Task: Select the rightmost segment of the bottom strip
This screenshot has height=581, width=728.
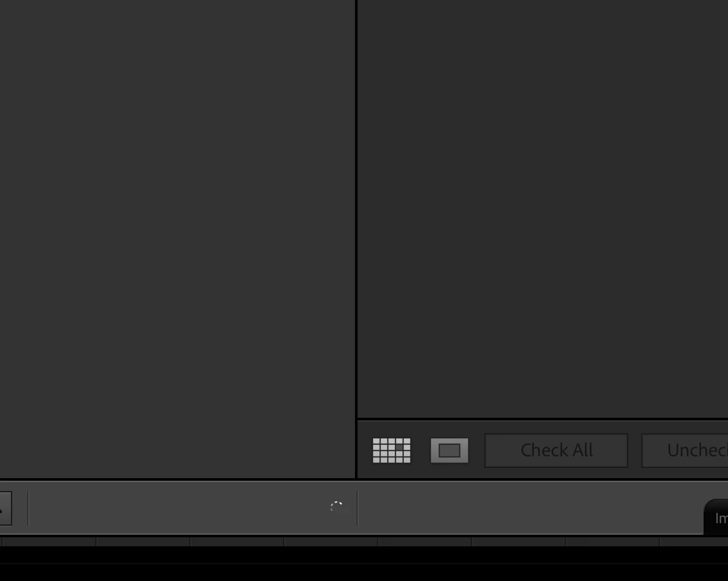Action: (x=694, y=541)
